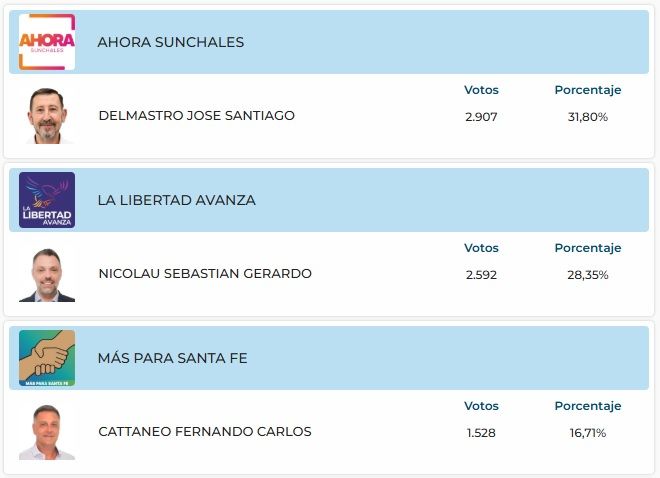This screenshot has height=478, width=660.
Task: Click the Porcentaje label in Cattaneo's row
Action: pos(588,406)
